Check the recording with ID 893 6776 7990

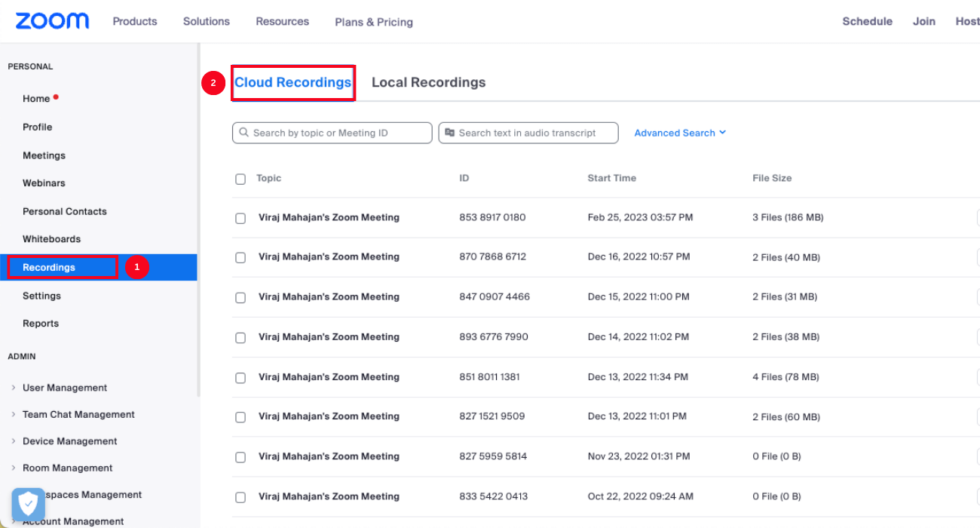click(x=240, y=337)
